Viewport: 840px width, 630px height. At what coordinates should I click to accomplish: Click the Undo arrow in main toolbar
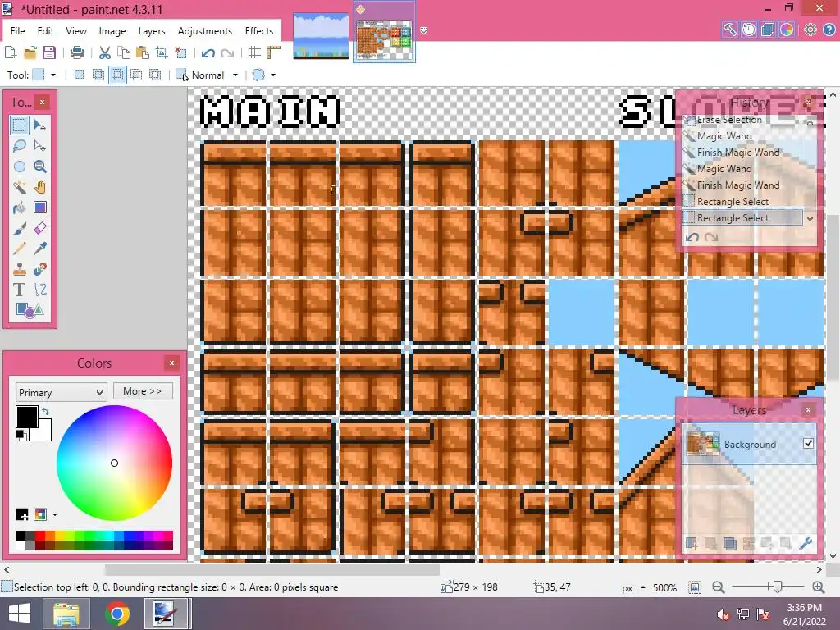[x=208, y=52]
